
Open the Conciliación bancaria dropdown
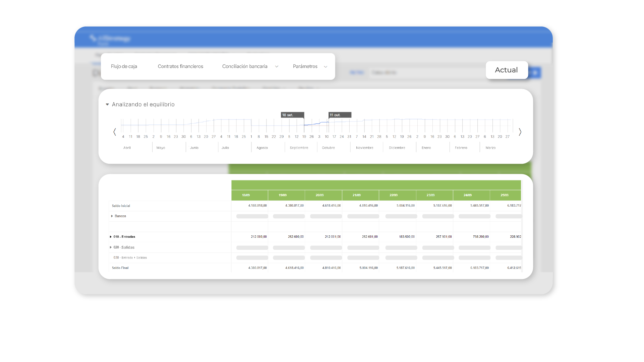pyautogui.click(x=250, y=67)
